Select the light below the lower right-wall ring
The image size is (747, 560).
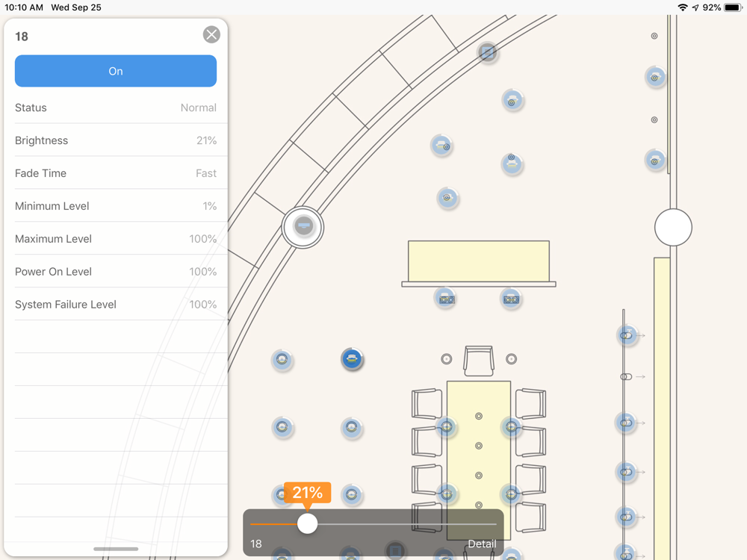click(x=655, y=160)
